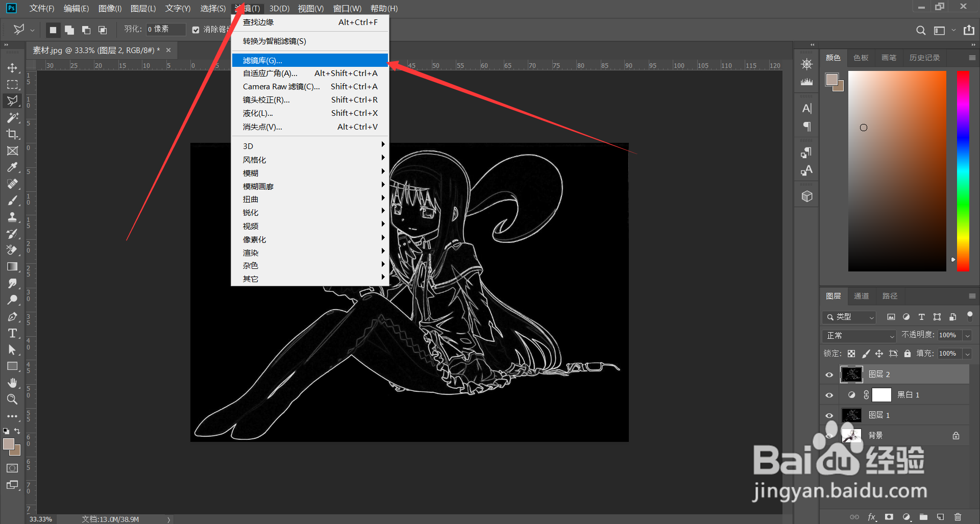The image size is (980, 524).
Task: Select the Eraser tool
Action: 12,250
